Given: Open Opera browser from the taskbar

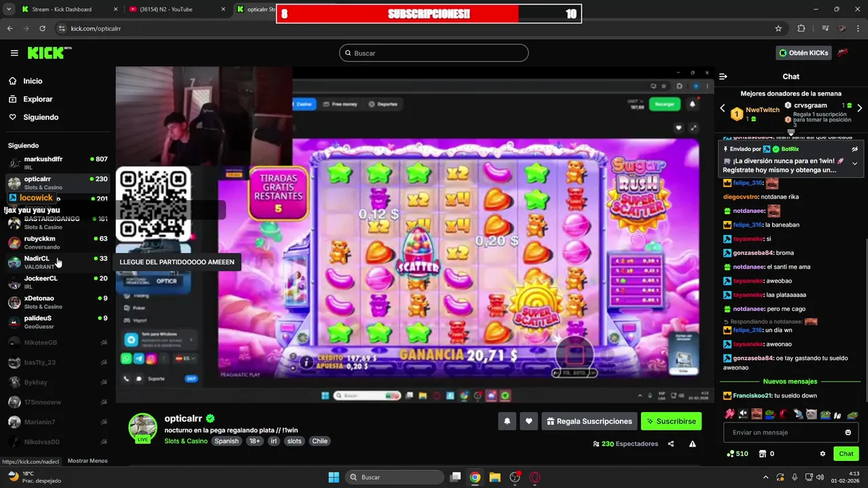Looking at the screenshot, I should pyautogui.click(x=535, y=477).
